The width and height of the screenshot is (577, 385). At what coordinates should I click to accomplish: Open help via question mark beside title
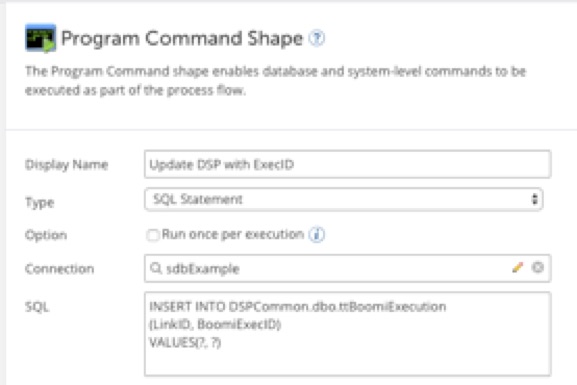316,38
